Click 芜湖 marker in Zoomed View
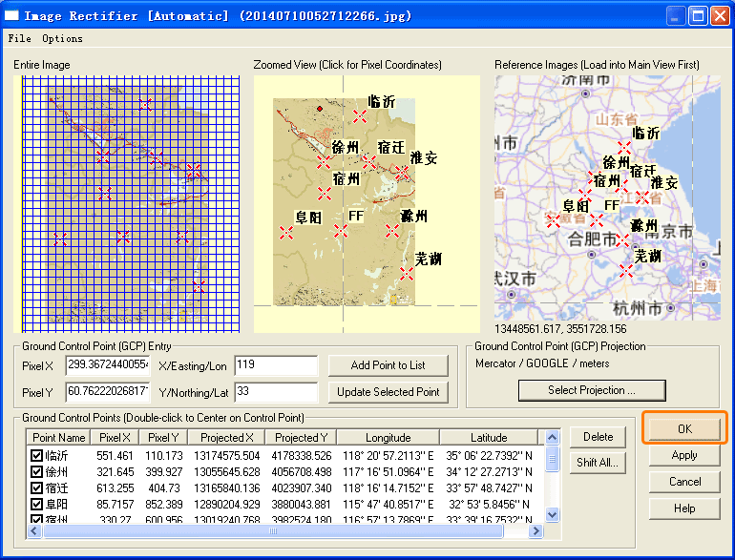This screenshot has width=735, height=560. 407,274
